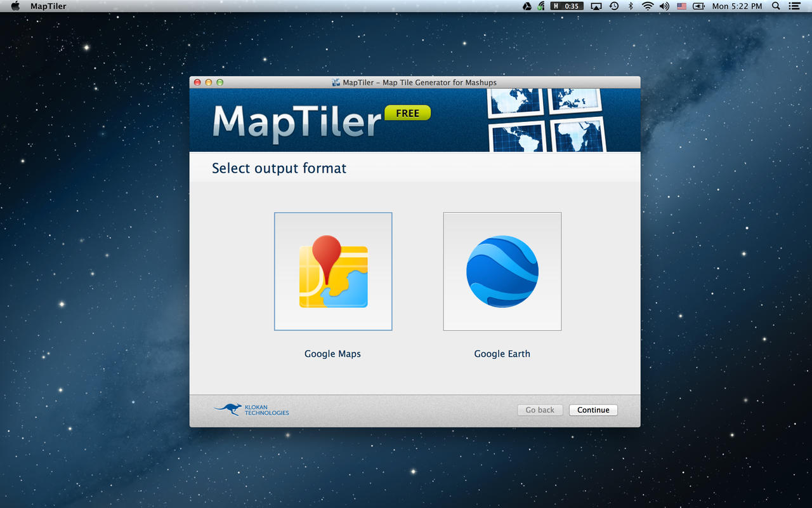Click the Bluetooth menu bar icon
Screen dimensions: 812x508
coord(631,6)
